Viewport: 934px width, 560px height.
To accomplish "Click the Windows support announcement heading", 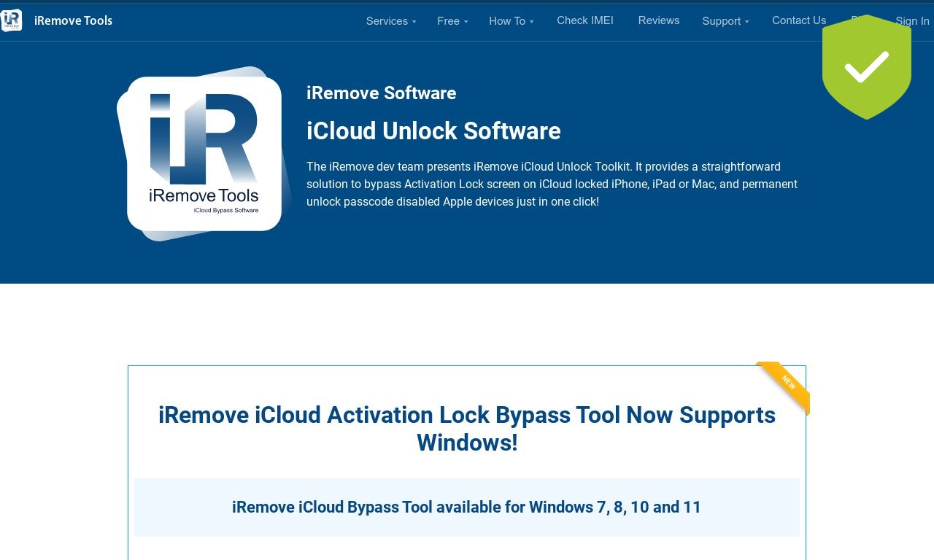I will (467, 428).
